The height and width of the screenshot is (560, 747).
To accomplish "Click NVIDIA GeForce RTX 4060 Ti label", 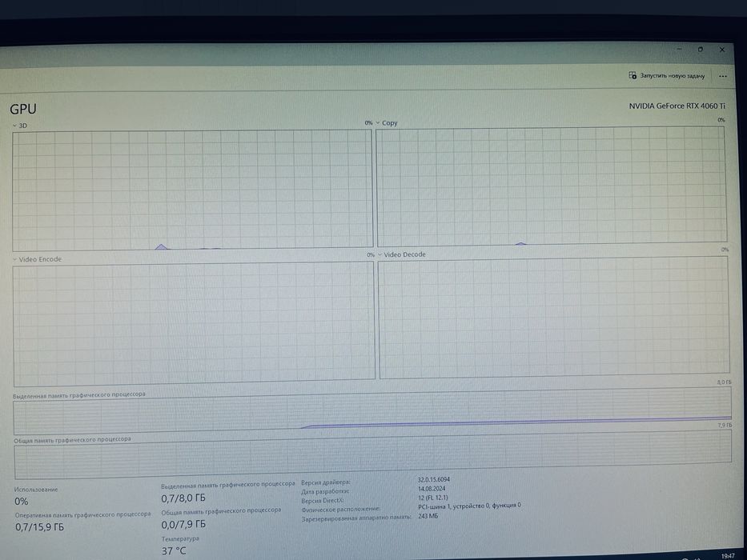I will tap(677, 106).
